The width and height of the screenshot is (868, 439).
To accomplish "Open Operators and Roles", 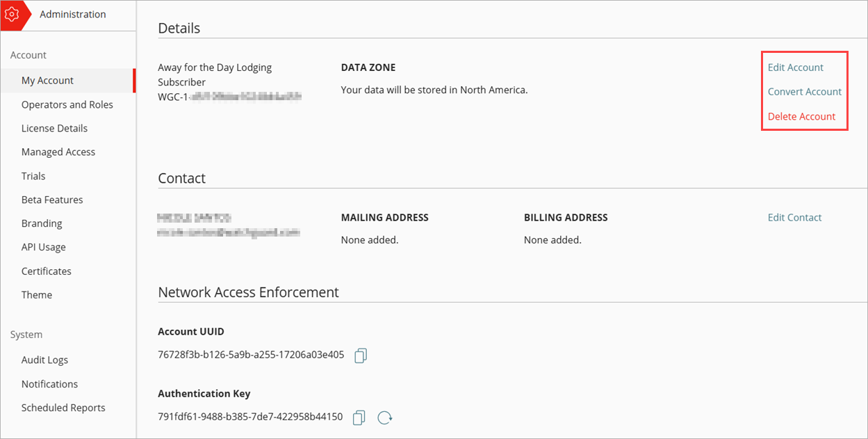I will (x=67, y=104).
